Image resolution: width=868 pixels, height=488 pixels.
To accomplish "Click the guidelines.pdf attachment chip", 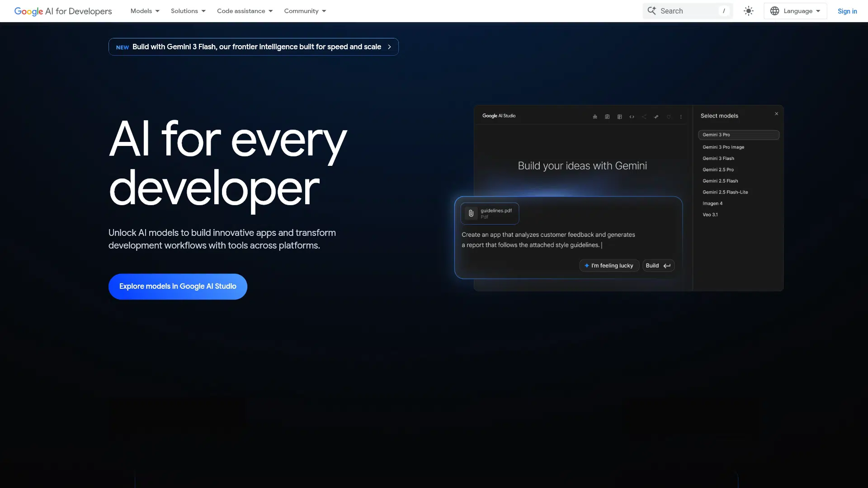I will click(490, 213).
